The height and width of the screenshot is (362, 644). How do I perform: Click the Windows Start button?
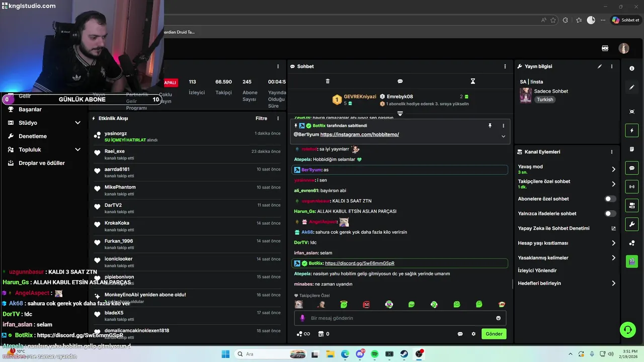coord(225,354)
